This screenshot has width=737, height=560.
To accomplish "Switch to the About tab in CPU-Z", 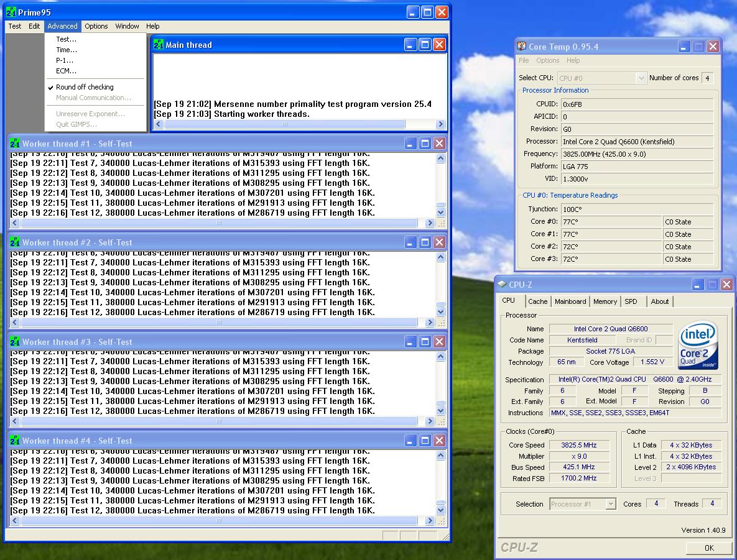I will point(659,301).
